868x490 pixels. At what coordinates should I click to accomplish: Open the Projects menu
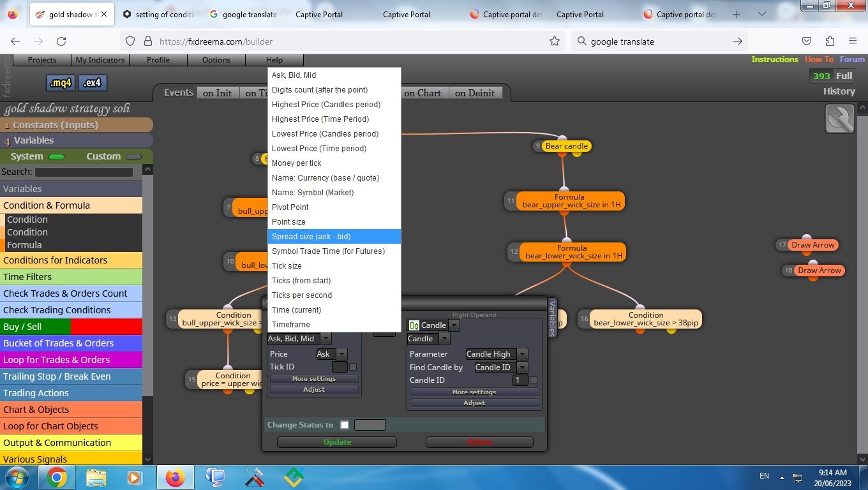(x=42, y=60)
